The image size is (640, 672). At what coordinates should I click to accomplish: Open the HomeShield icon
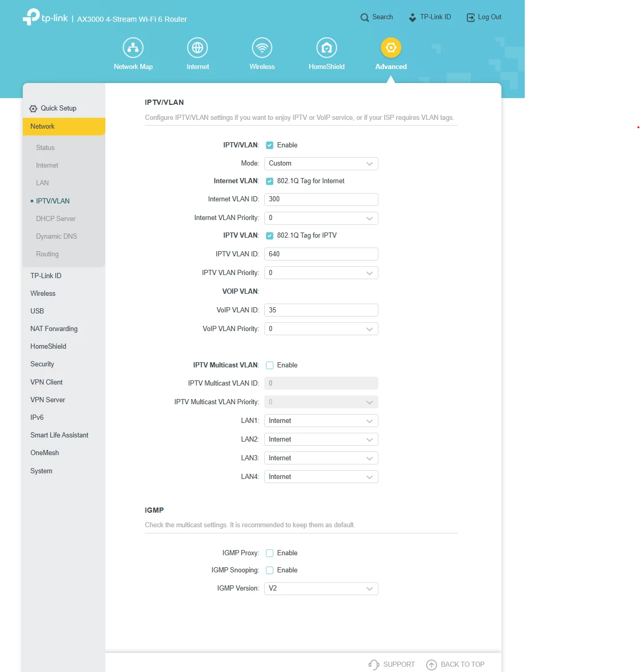(x=326, y=48)
